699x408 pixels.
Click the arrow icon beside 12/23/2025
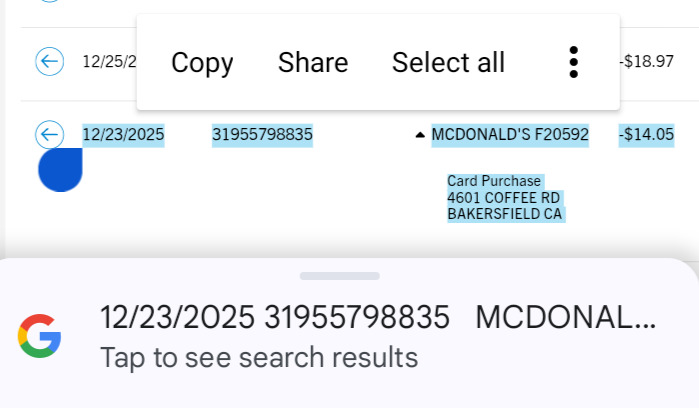point(49,134)
